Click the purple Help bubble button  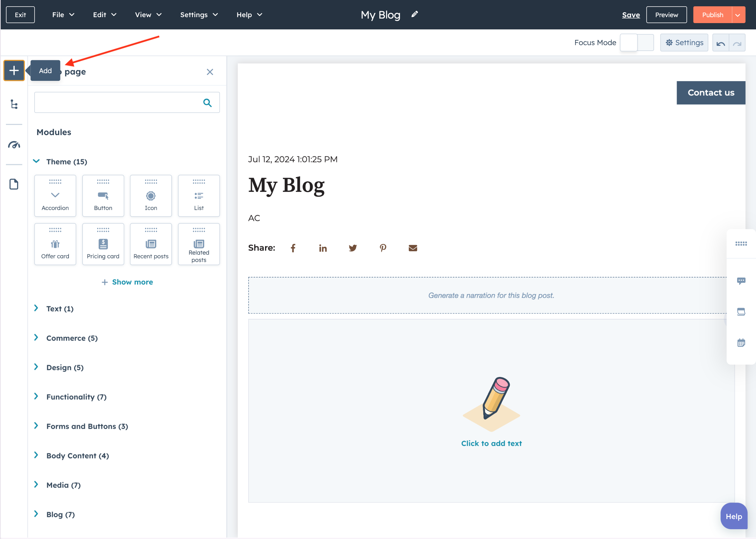[734, 516]
